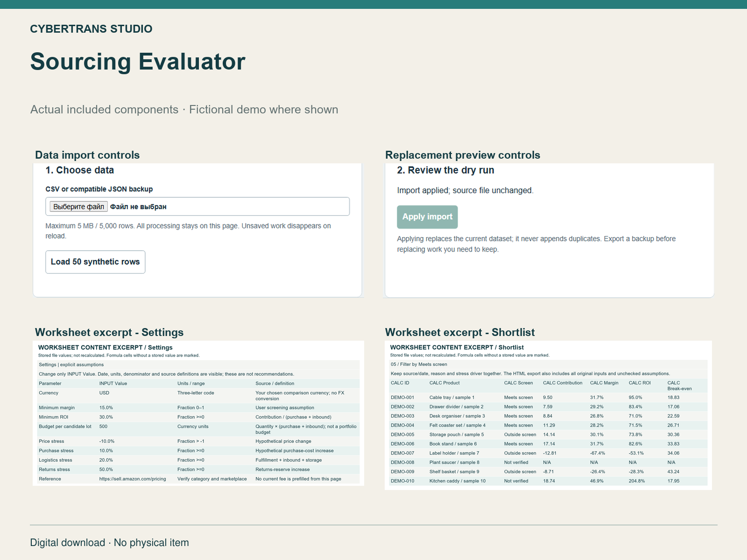The height and width of the screenshot is (560, 747).
Task: Select the Price stress -10.0% cell
Action: (x=107, y=441)
